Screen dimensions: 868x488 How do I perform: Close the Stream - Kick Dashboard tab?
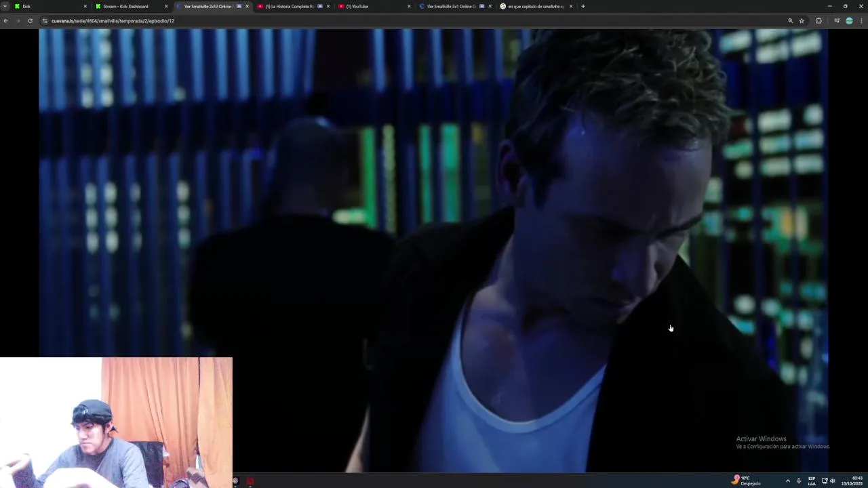click(165, 6)
